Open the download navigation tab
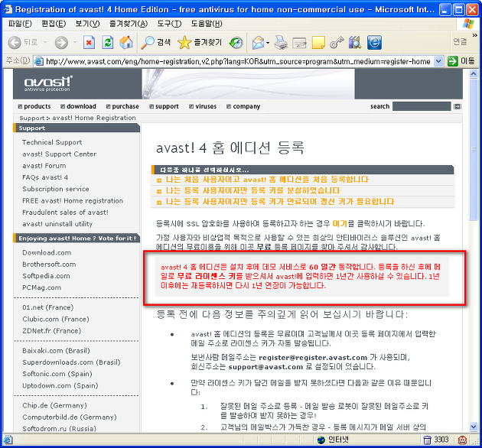 pyautogui.click(x=78, y=106)
